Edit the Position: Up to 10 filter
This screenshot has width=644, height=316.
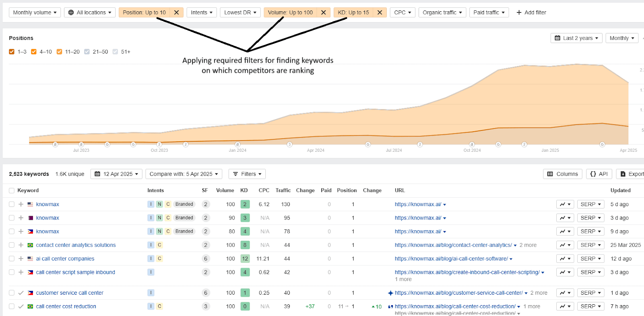144,12
